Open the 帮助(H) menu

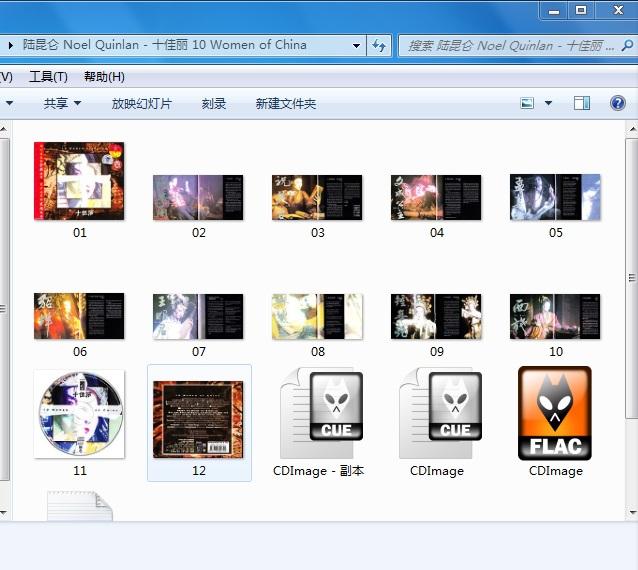pos(104,76)
